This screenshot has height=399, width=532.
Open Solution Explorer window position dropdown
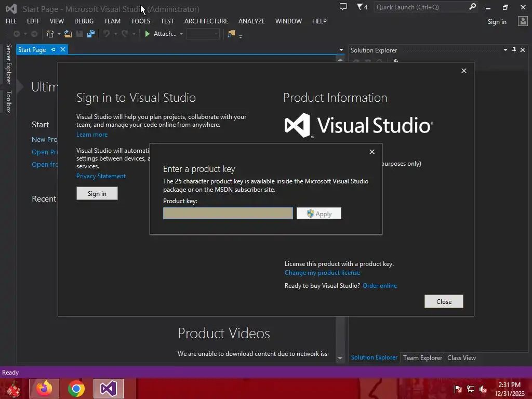(x=505, y=50)
